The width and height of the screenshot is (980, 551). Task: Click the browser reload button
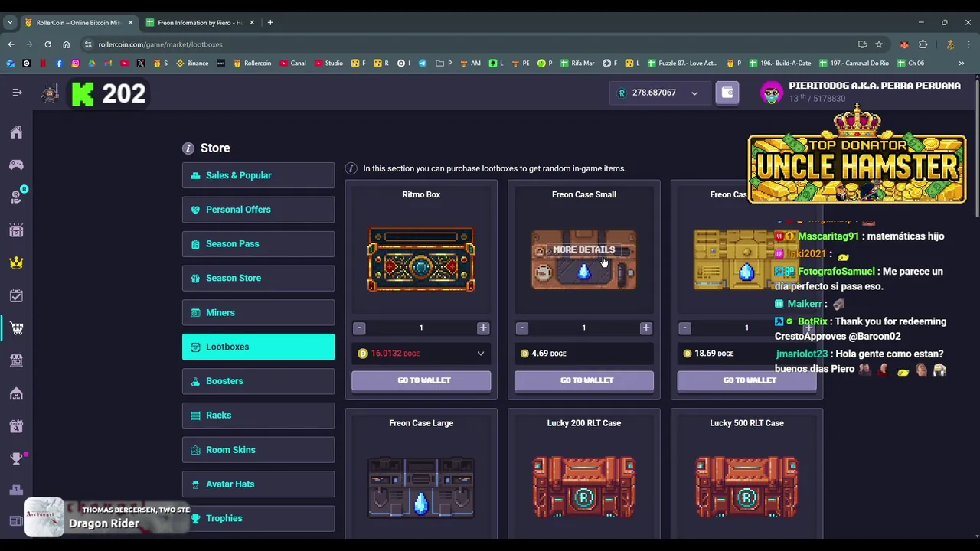(47, 44)
